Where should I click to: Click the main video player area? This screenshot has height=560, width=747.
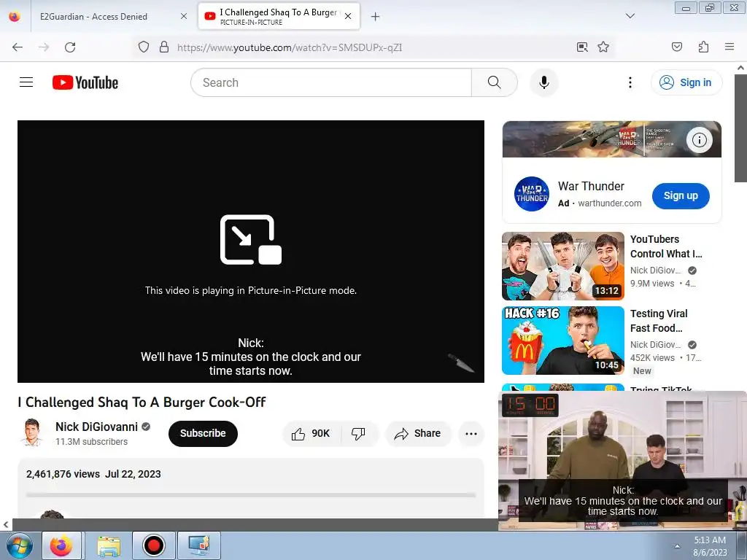click(251, 251)
